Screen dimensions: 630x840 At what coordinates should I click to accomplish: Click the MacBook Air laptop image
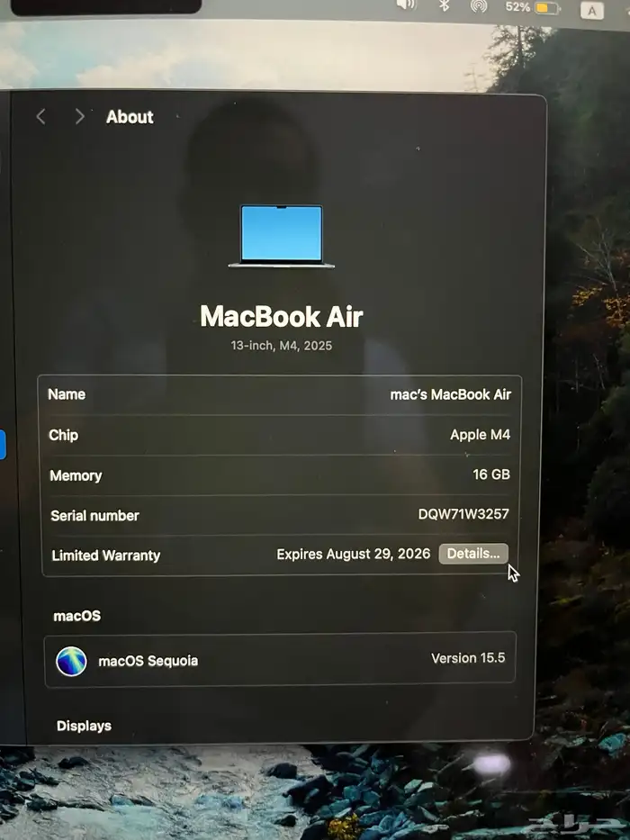282,236
